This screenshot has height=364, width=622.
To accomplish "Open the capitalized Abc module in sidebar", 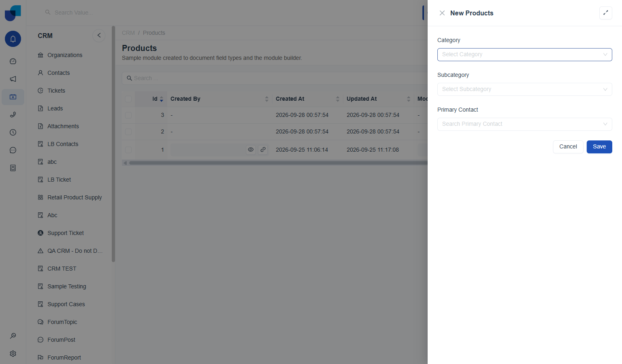I will pos(53,215).
